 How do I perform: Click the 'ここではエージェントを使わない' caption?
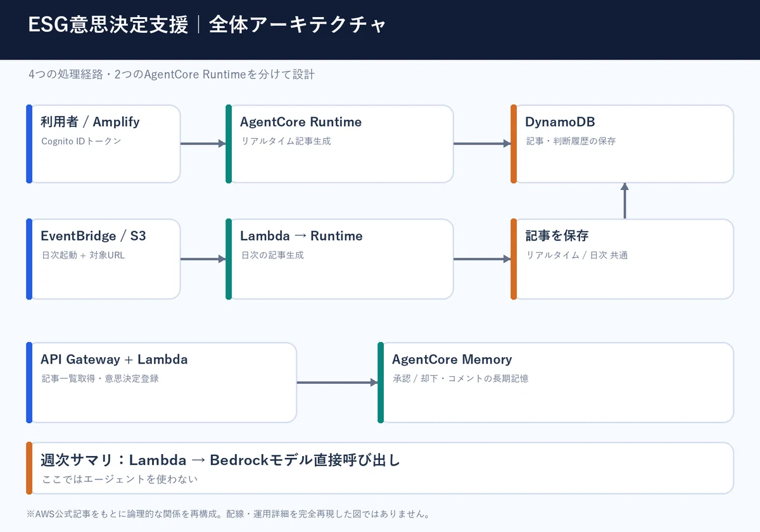coord(120,479)
